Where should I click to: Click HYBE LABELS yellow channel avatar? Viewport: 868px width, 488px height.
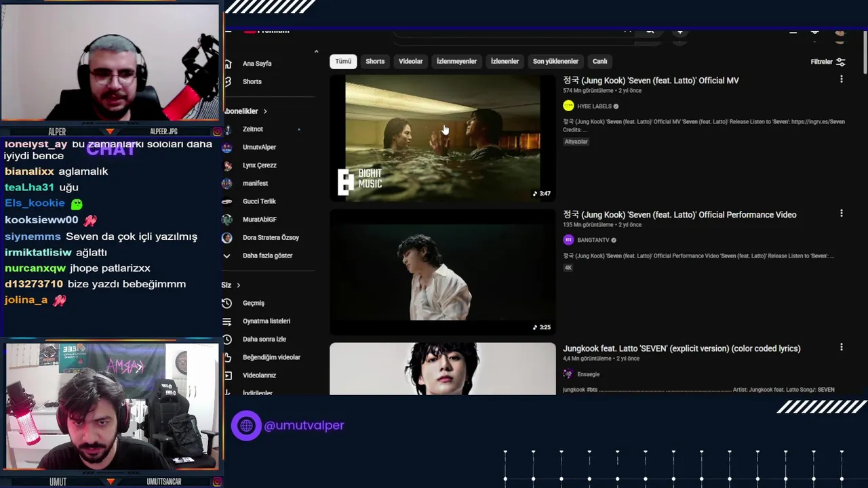tap(568, 106)
